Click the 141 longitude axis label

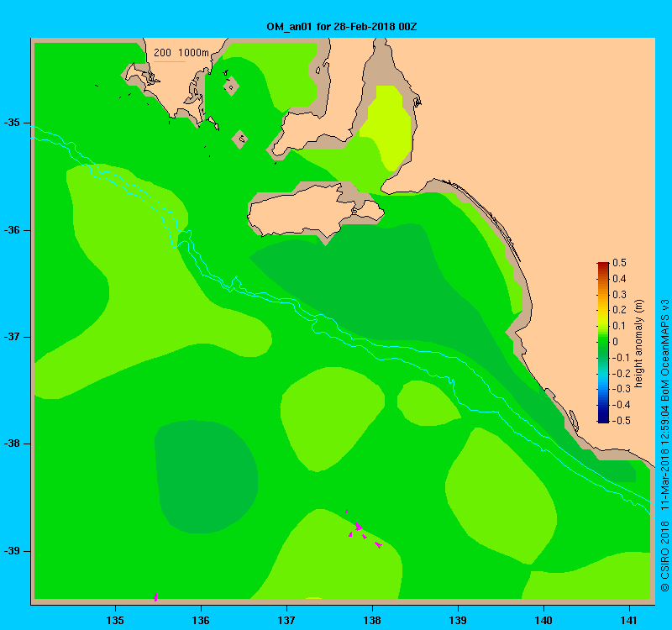click(629, 620)
